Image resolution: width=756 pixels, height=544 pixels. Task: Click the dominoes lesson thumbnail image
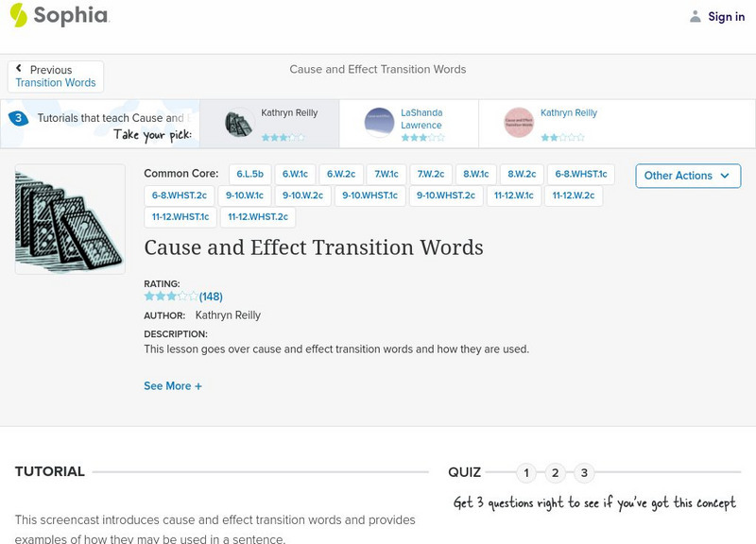tap(70, 219)
